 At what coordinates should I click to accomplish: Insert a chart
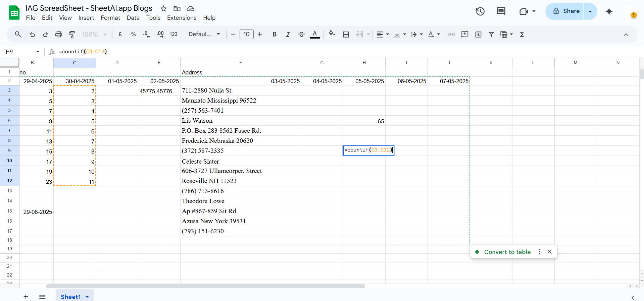tap(478, 34)
